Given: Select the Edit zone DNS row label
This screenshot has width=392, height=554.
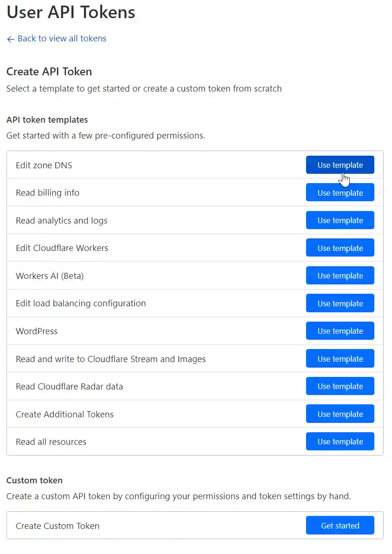Looking at the screenshot, I should [44, 165].
